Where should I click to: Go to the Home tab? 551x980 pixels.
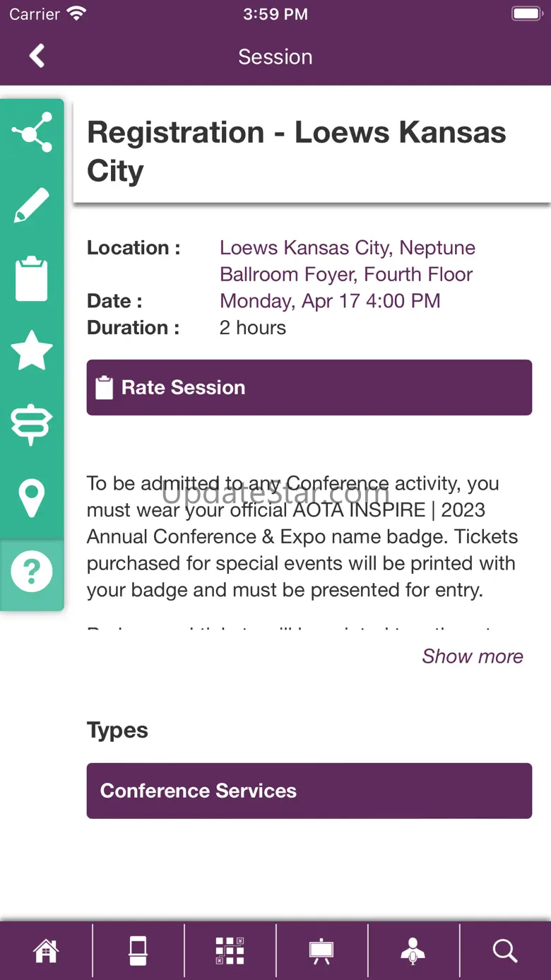click(x=46, y=950)
